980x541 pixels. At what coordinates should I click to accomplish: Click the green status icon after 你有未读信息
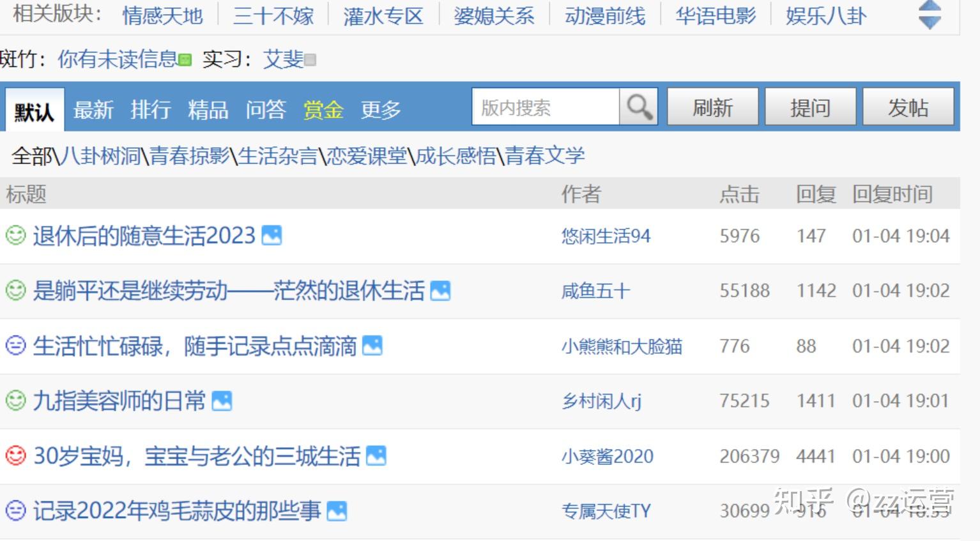[x=185, y=60]
